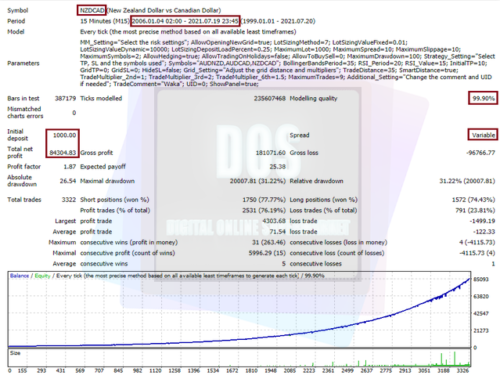500x379 pixels.
Task: Click the 42547 axis value on chart
Action: (481, 313)
